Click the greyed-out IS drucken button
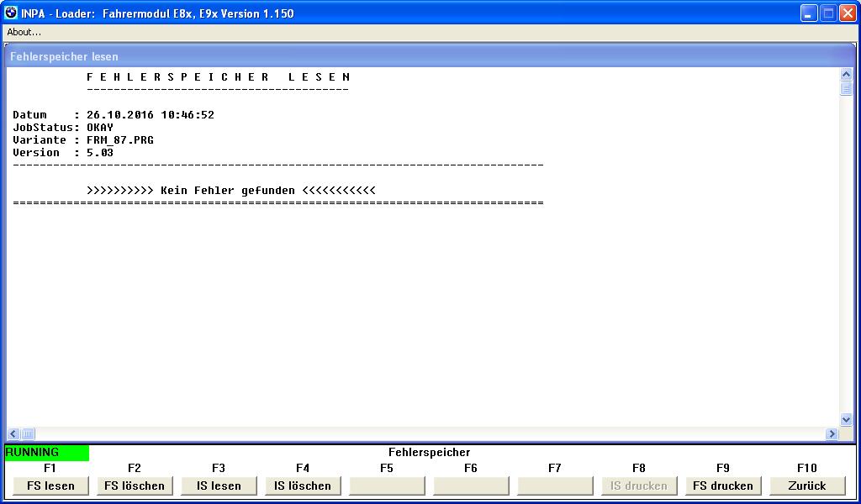 pos(639,486)
